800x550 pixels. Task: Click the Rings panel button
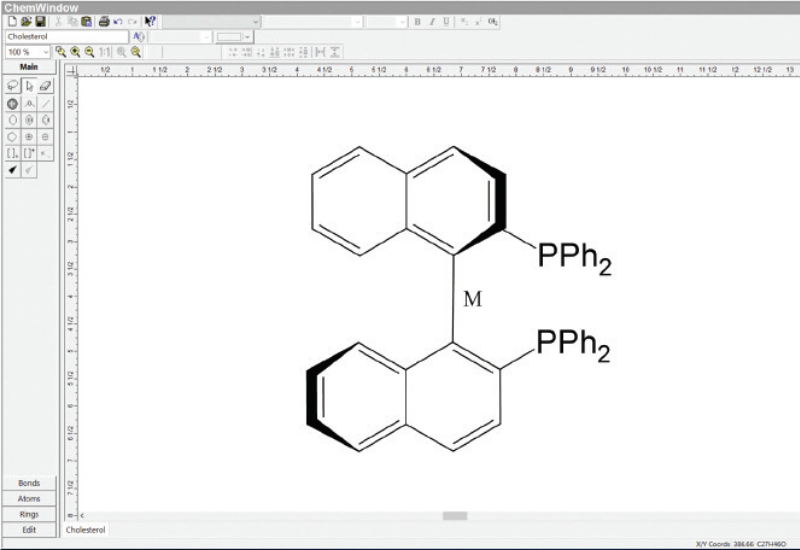[x=29, y=514]
